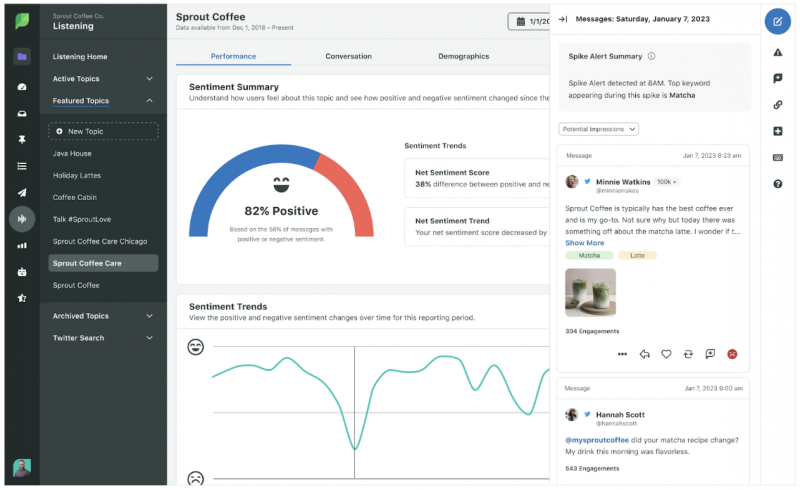This screenshot has height=490, width=800.
Task: Collapse the Messages panel with arrow icon
Action: 563,19
